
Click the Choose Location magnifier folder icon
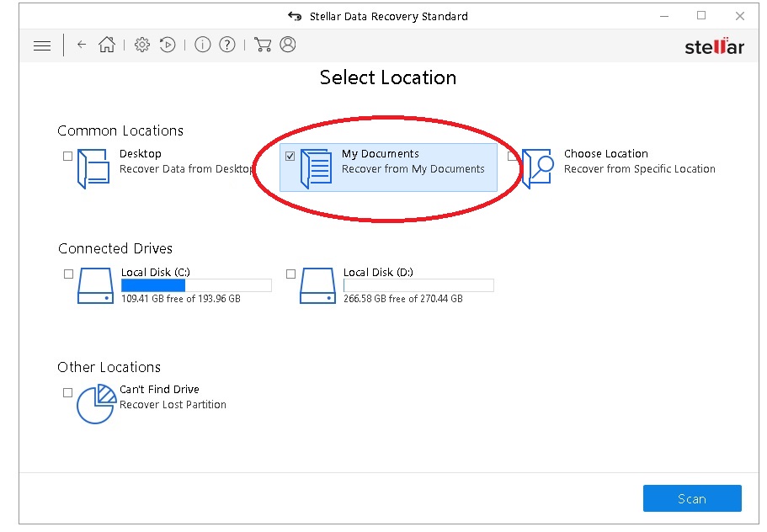(x=538, y=168)
